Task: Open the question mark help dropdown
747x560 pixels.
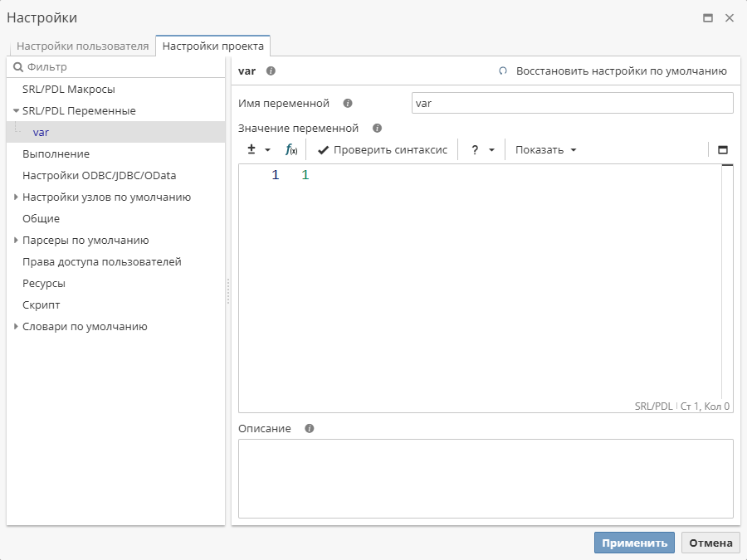Action: tap(482, 150)
